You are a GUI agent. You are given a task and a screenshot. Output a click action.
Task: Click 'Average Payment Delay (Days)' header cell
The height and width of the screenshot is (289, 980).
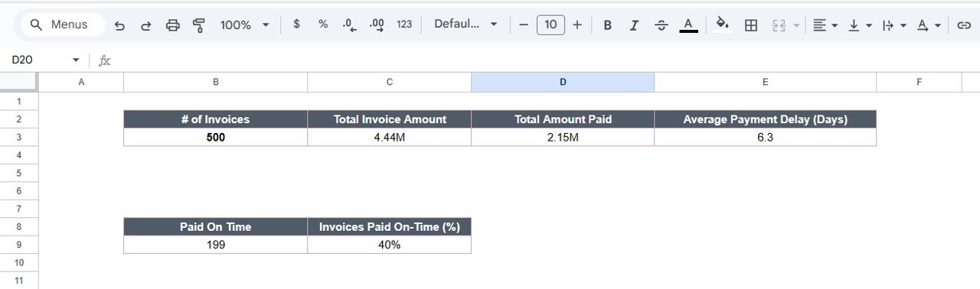pyautogui.click(x=765, y=119)
